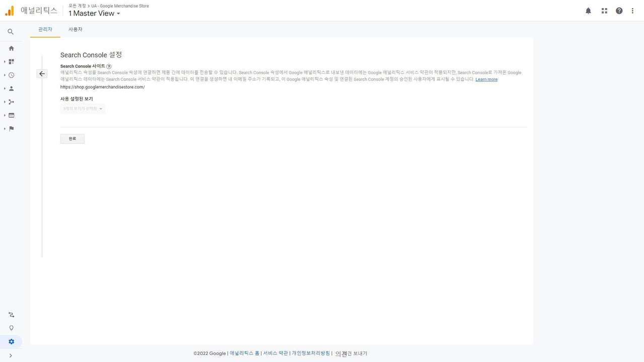Viewport: 644px width, 362px height.
Task: Click the 완료 button
Action: pyautogui.click(x=72, y=139)
